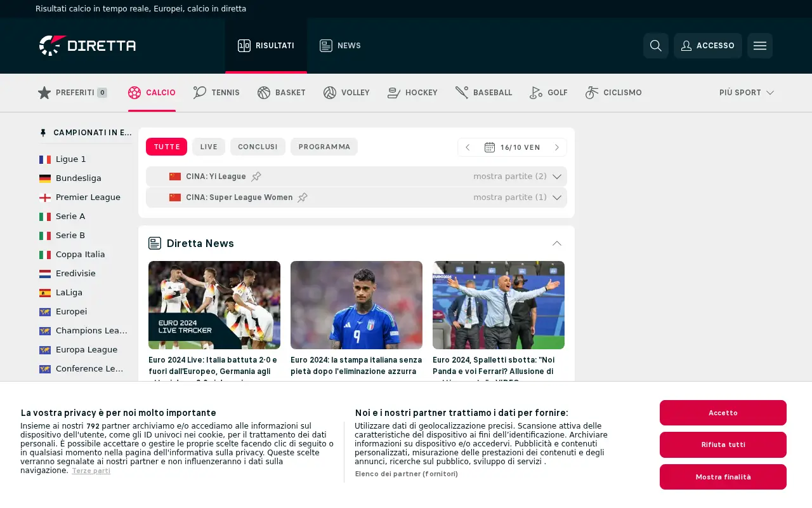This screenshot has height=508, width=812.
Task: Select the Basket sport icon
Action: click(x=264, y=93)
